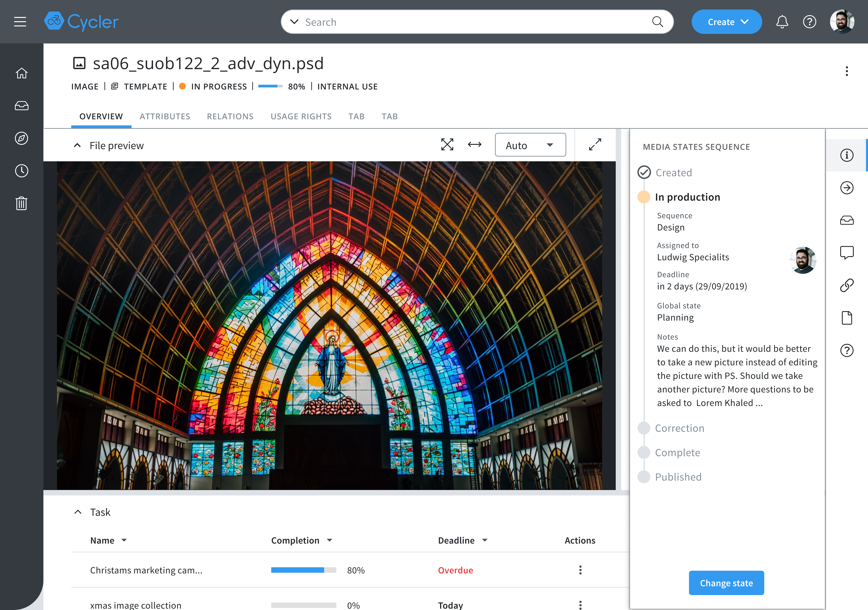Open the Trash via the bin icon

click(21, 203)
